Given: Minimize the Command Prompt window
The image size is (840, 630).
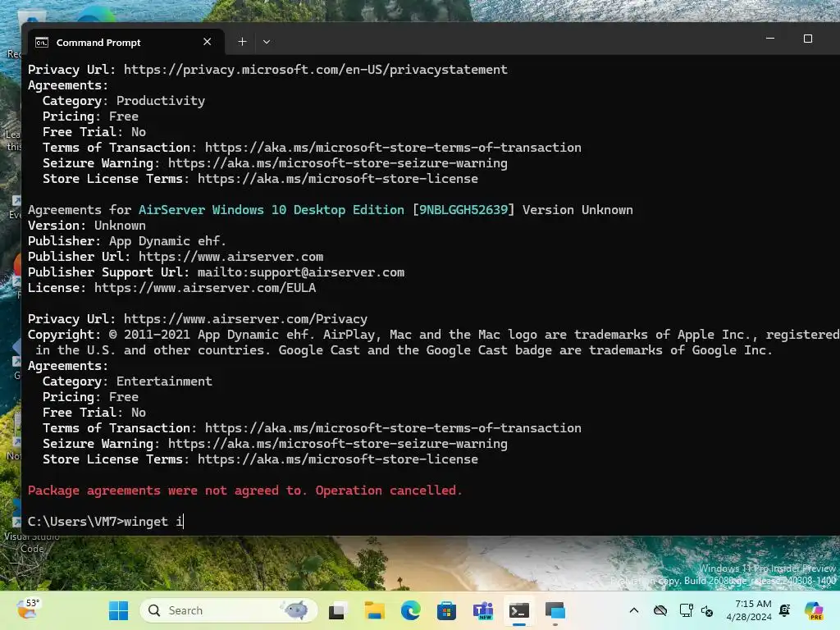Looking at the screenshot, I should 770,39.
